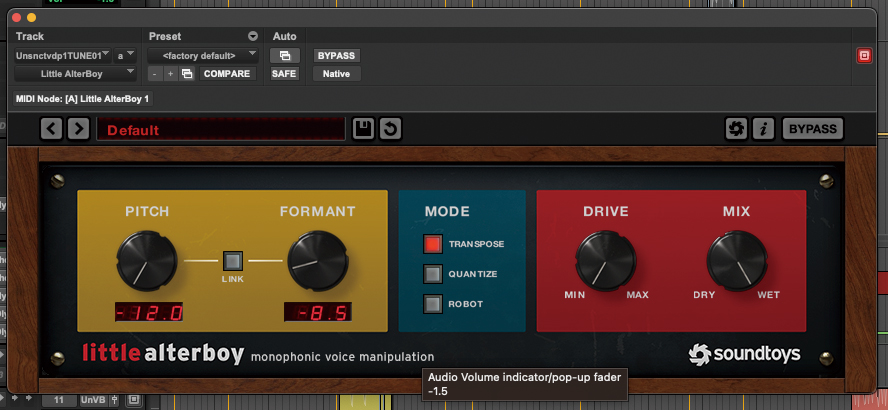Click the MAX label under the Drive knob
The image size is (888, 410).
click(638, 295)
